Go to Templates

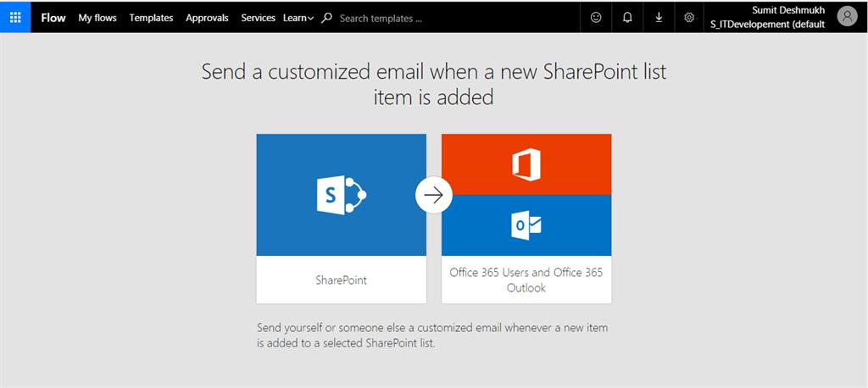coord(151,18)
